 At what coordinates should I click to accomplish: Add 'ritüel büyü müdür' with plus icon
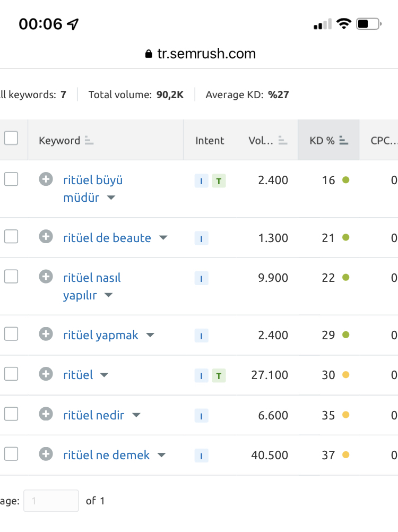coord(46,179)
